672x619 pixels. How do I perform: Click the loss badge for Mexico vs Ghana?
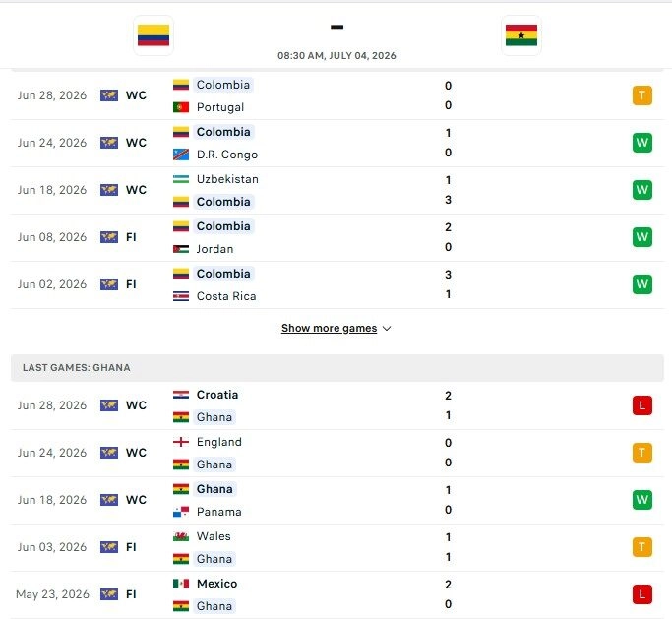tap(642, 594)
